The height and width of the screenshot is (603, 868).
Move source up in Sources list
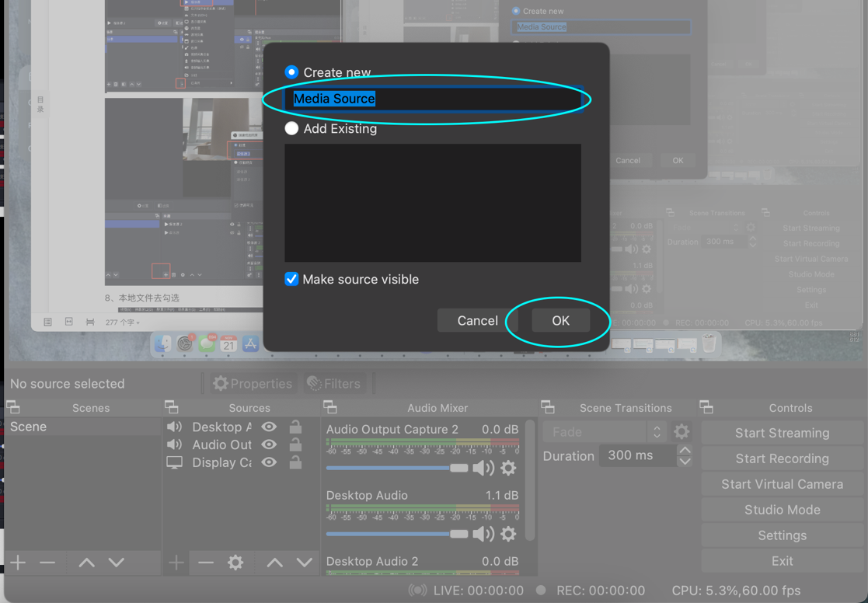[274, 562]
